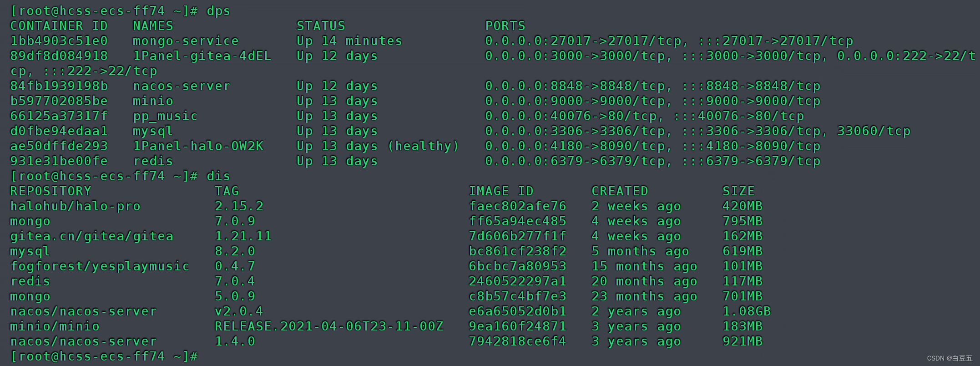Select the halohub/halo-pro repository name

coord(76,206)
